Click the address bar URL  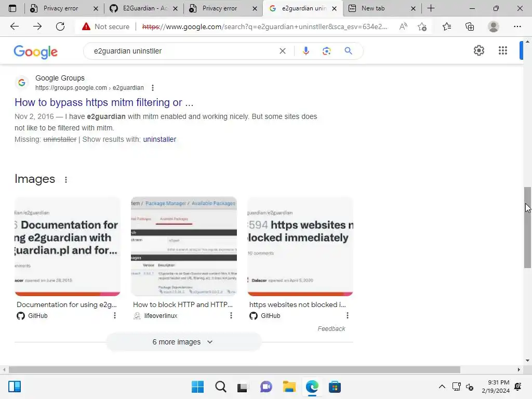tap(264, 26)
